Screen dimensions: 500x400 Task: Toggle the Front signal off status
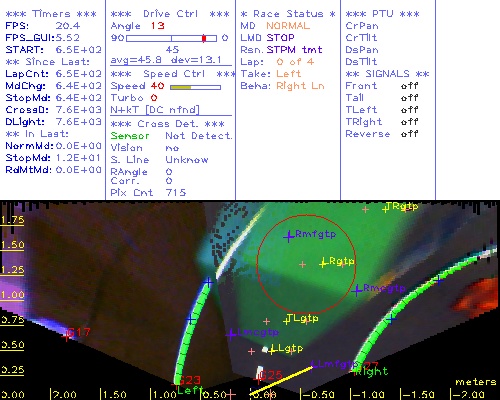coord(410,86)
